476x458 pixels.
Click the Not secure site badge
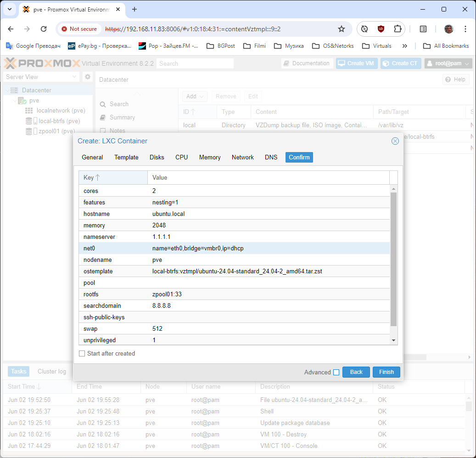[x=79, y=29]
